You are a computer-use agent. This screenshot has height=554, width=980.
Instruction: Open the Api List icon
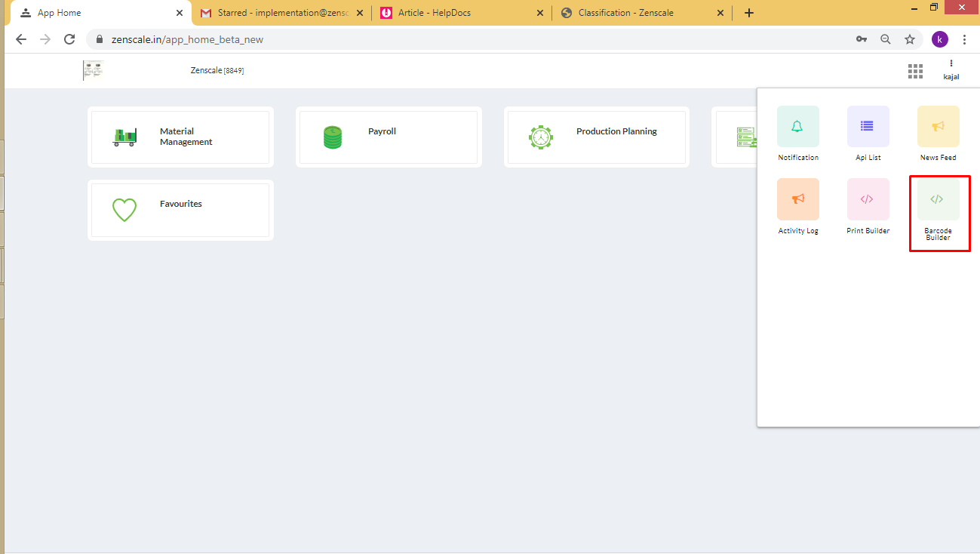[x=868, y=126]
